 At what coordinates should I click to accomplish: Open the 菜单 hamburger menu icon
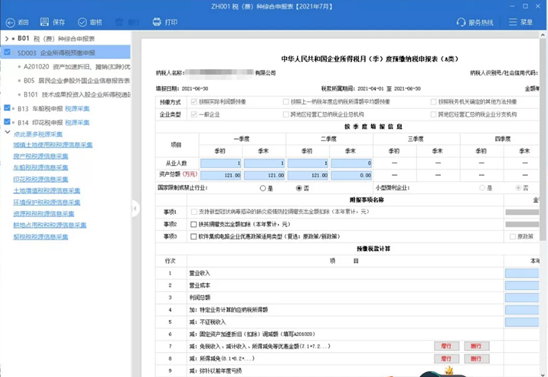(513, 22)
